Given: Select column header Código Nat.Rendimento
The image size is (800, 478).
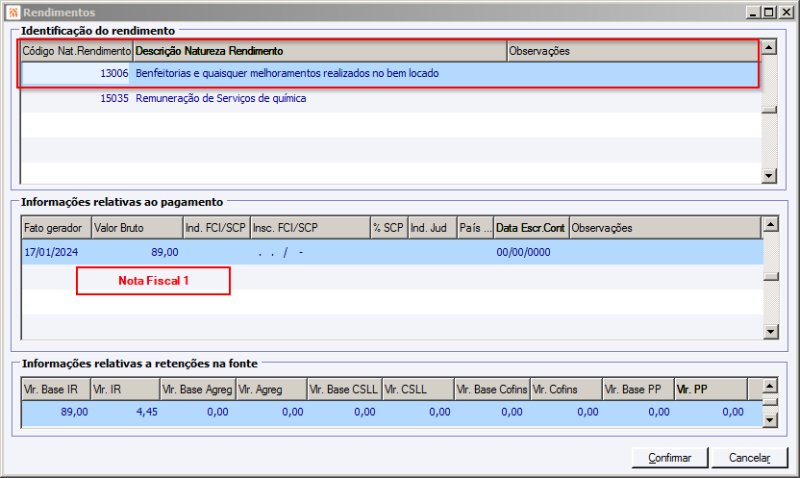Looking at the screenshot, I should tap(77, 51).
